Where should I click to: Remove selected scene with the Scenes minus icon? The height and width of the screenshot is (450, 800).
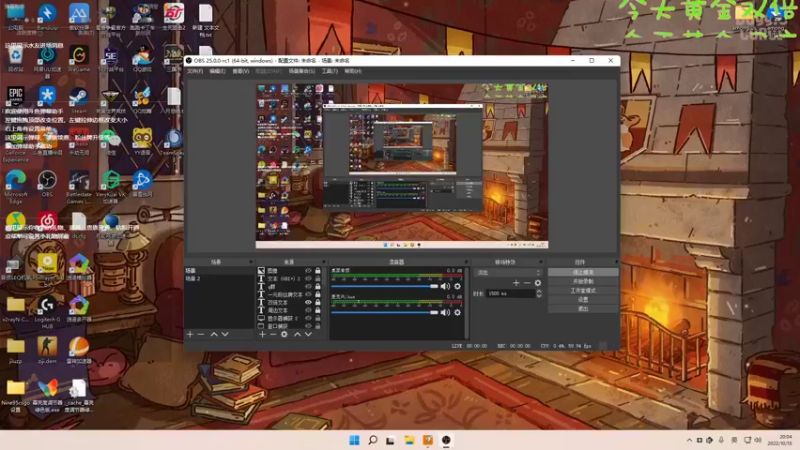[x=201, y=334]
